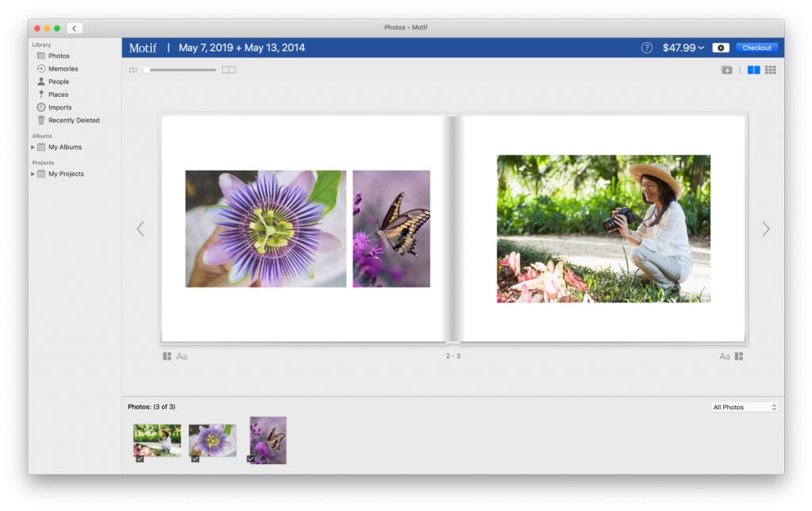
Task: Expand the My Projects folder
Action: [33, 174]
